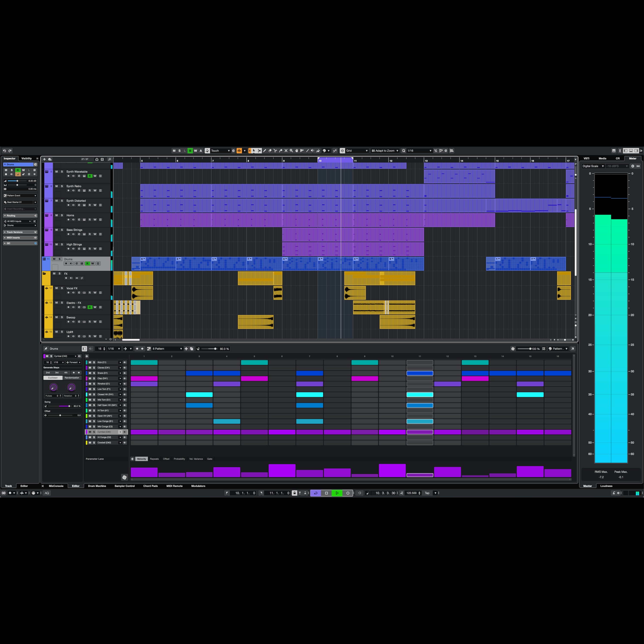Open the Grid snap type dropdown
This screenshot has width=644, height=644.
click(x=357, y=151)
